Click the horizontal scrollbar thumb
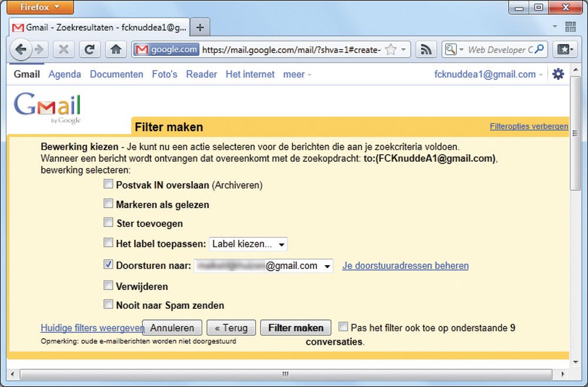 (285, 374)
